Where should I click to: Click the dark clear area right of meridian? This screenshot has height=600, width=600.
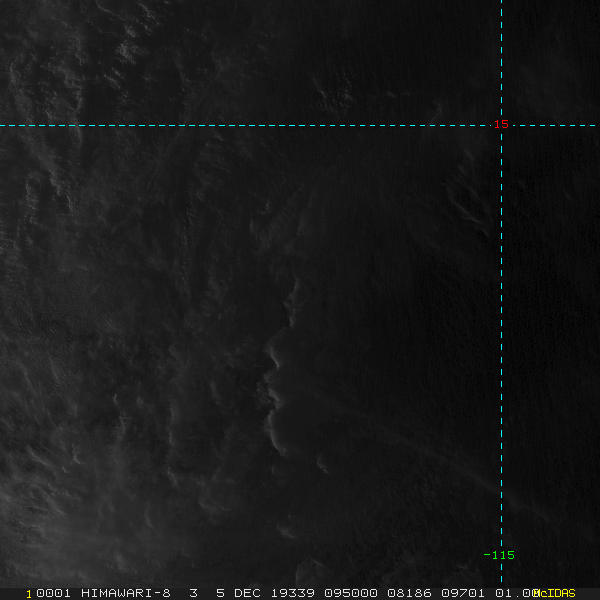[x=550, y=300]
